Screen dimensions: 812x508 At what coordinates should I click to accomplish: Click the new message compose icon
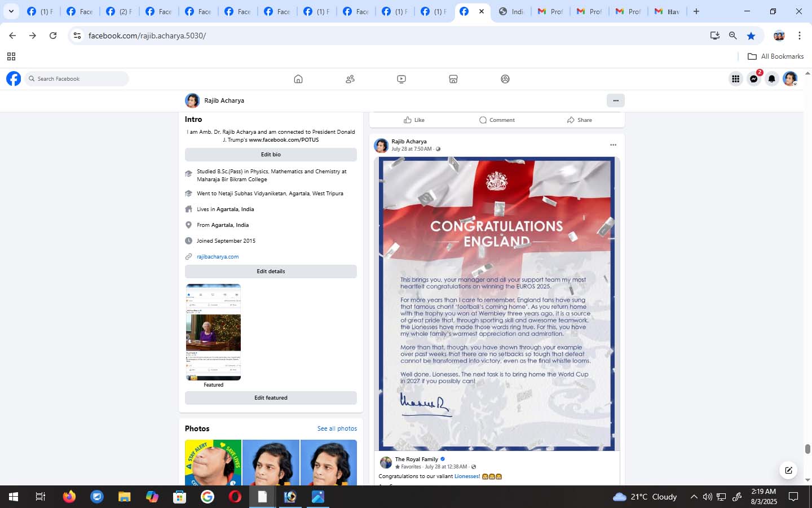(x=788, y=470)
